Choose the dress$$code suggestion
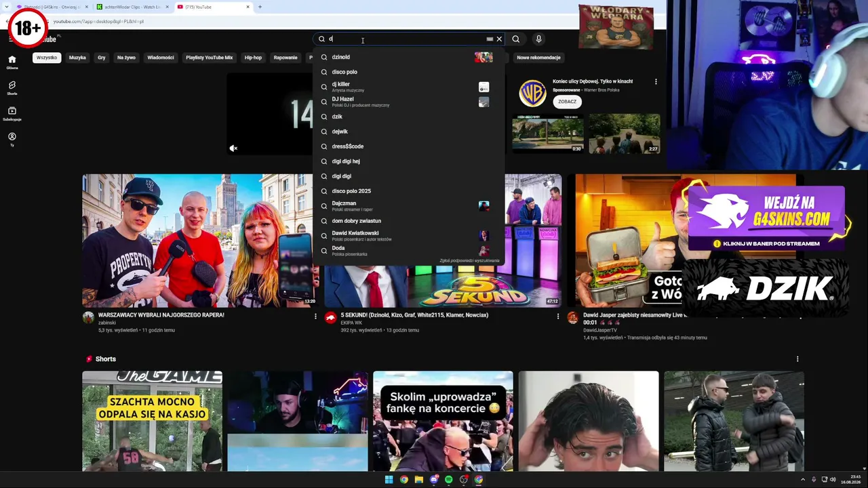This screenshot has height=488, width=868. 409,146
